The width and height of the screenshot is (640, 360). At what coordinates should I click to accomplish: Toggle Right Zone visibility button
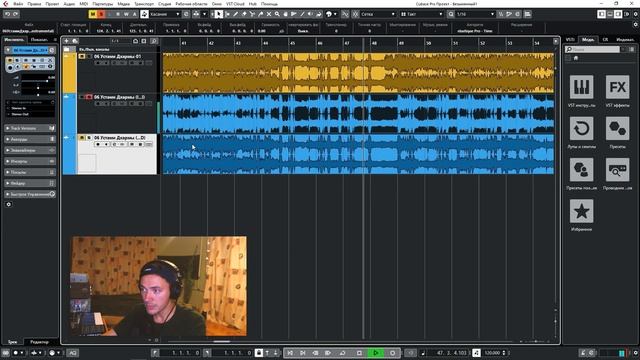click(618, 14)
